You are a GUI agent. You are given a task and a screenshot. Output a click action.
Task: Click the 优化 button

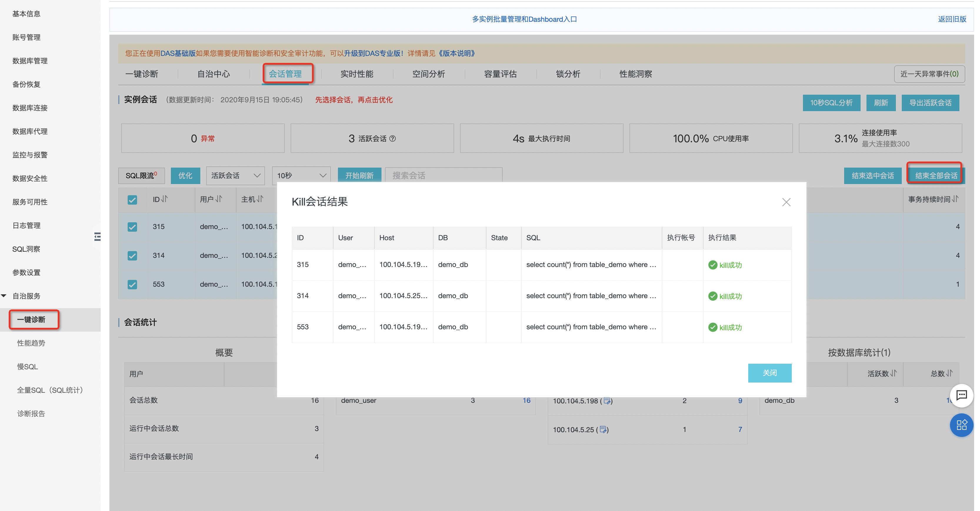[185, 176]
